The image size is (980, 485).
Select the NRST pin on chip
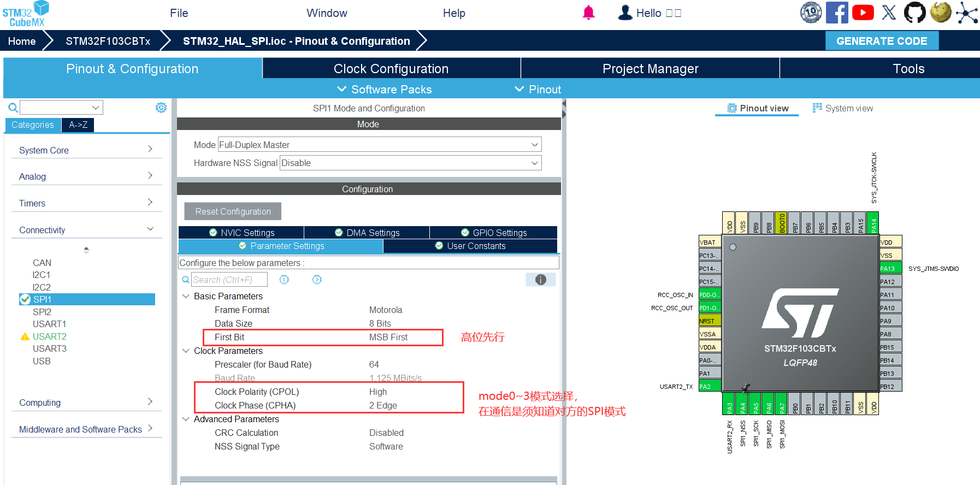(710, 321)
